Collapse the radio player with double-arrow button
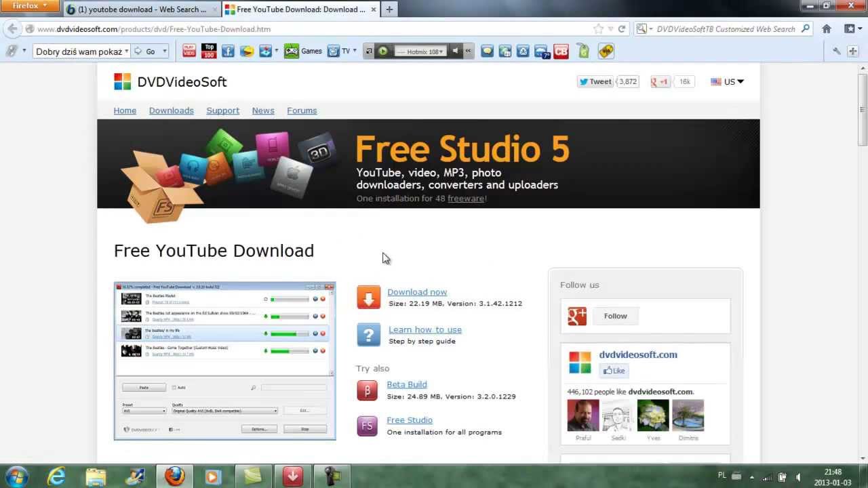The image size is (868, 488). [467, 51]
